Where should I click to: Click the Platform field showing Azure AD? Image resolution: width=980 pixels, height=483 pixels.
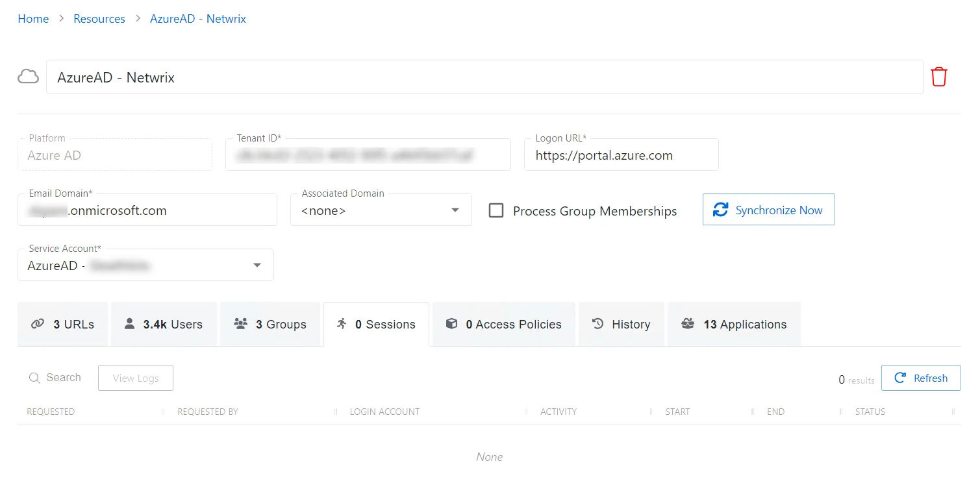[x=115, y=155]
